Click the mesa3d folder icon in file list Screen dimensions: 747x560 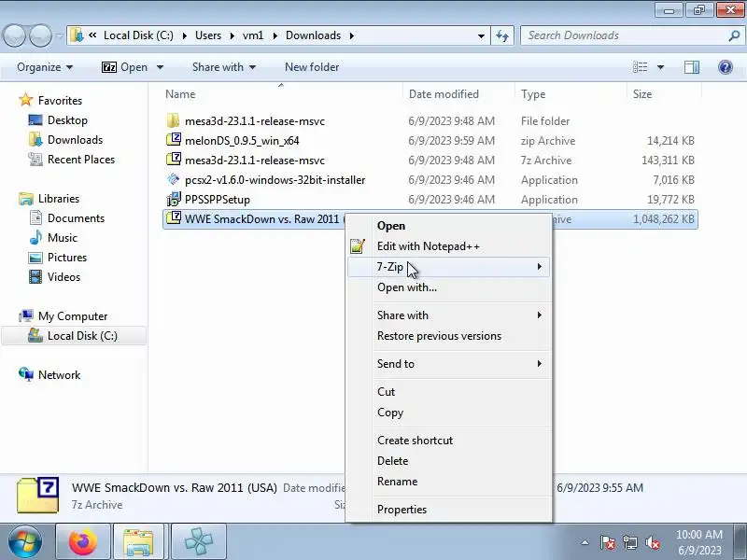tap(174, 121)
